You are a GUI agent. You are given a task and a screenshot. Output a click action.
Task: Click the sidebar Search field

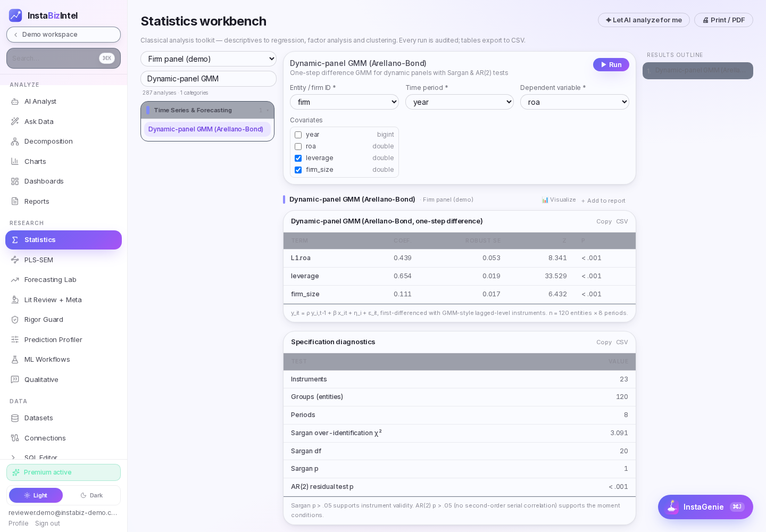coord(63,59)
